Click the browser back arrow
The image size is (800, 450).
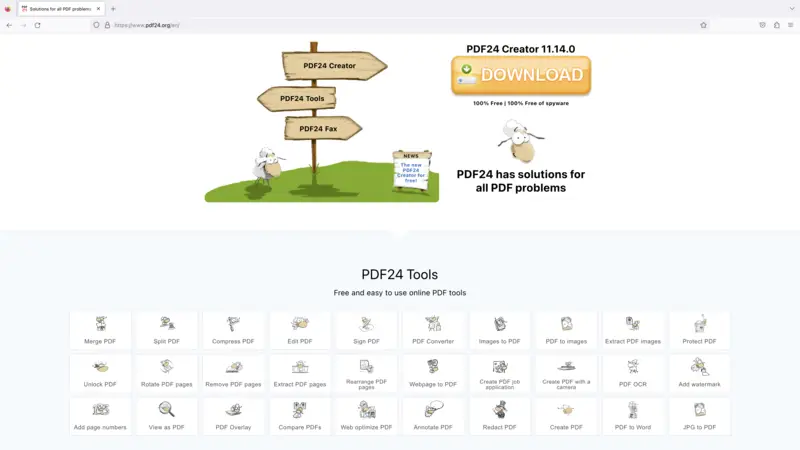9,25
